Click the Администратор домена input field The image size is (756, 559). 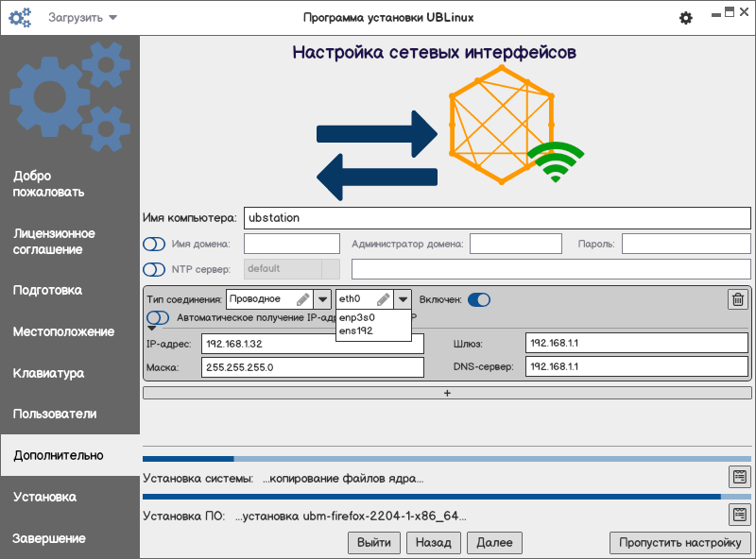coord(516,244)
